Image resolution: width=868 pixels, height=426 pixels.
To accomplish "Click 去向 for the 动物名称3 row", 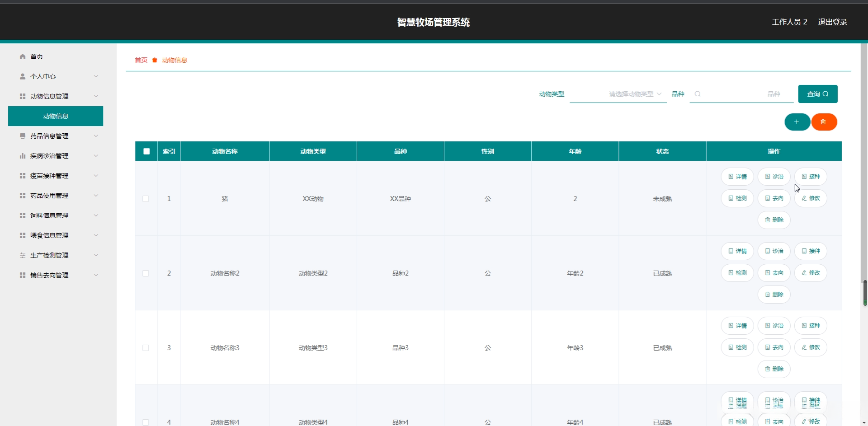I will point(774,347).
